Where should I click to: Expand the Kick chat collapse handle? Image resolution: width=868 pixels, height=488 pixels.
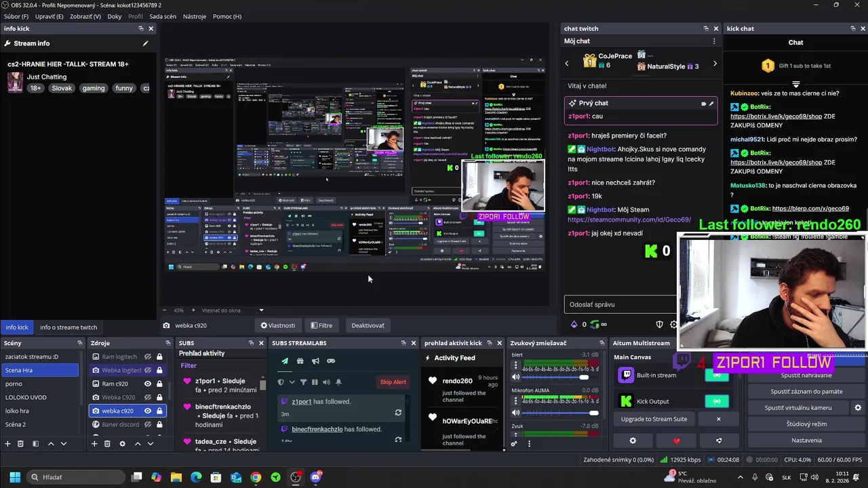[795, 85]
